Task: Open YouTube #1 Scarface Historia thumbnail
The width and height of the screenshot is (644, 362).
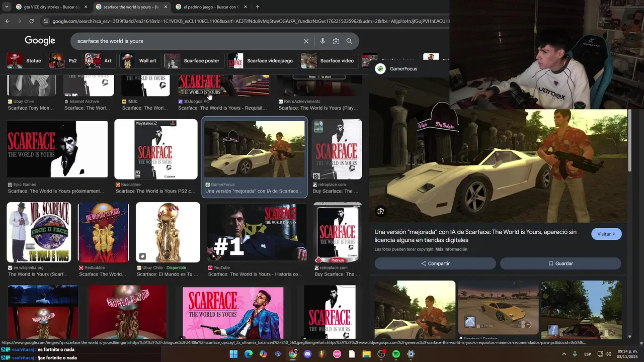Action: 257,232
